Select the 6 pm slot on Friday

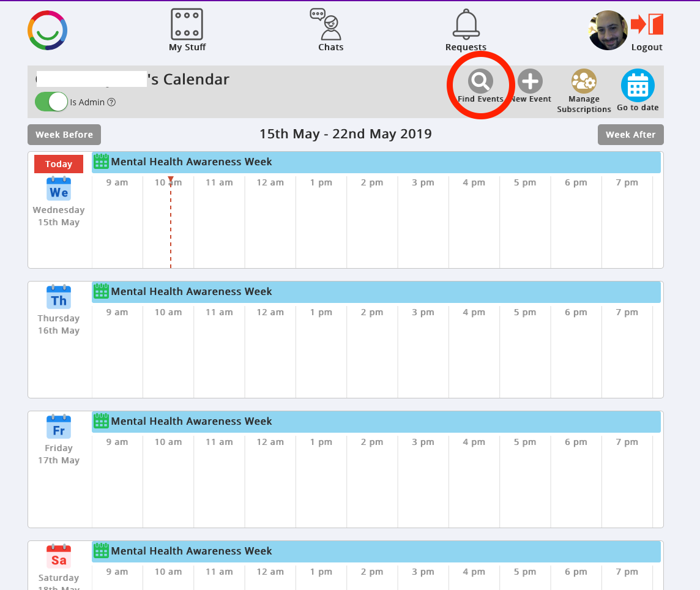576,482
